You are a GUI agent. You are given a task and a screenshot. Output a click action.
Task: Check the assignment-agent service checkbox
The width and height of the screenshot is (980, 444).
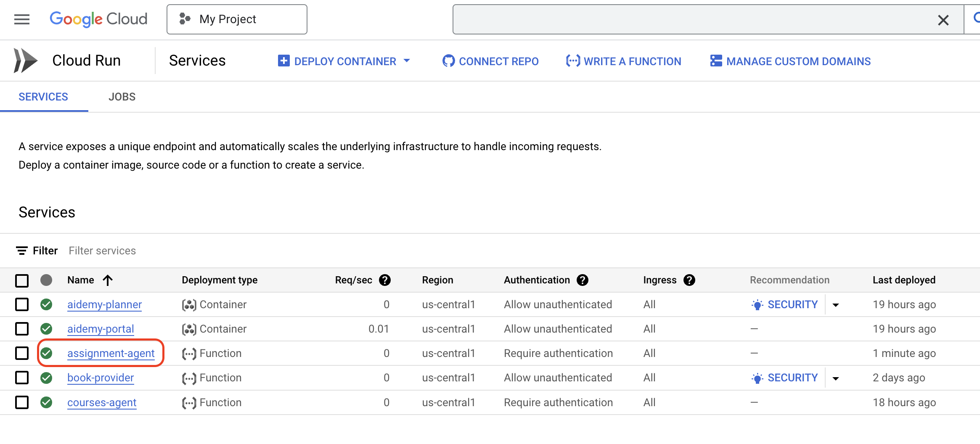point(22,353)
